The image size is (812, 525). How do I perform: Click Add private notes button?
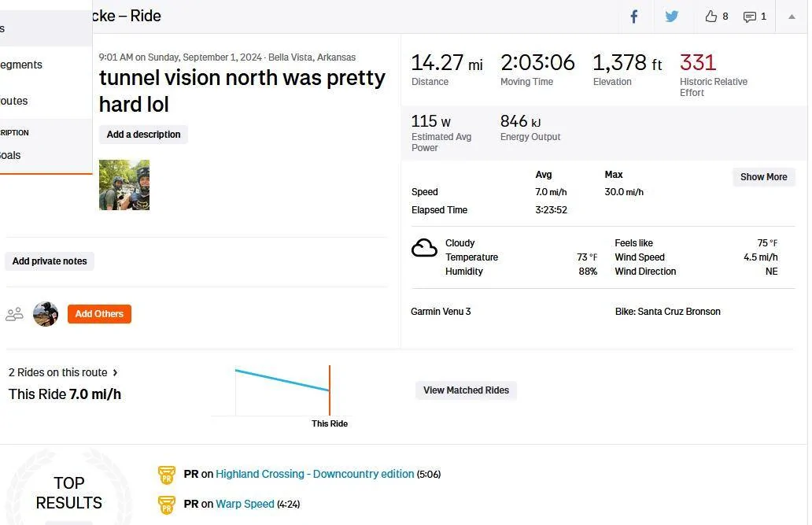pos(50,261)
